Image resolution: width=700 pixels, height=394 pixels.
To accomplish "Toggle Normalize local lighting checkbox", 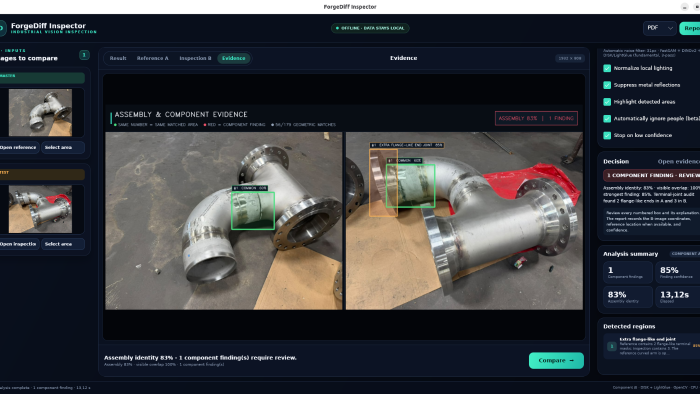I will click(607, 68).
